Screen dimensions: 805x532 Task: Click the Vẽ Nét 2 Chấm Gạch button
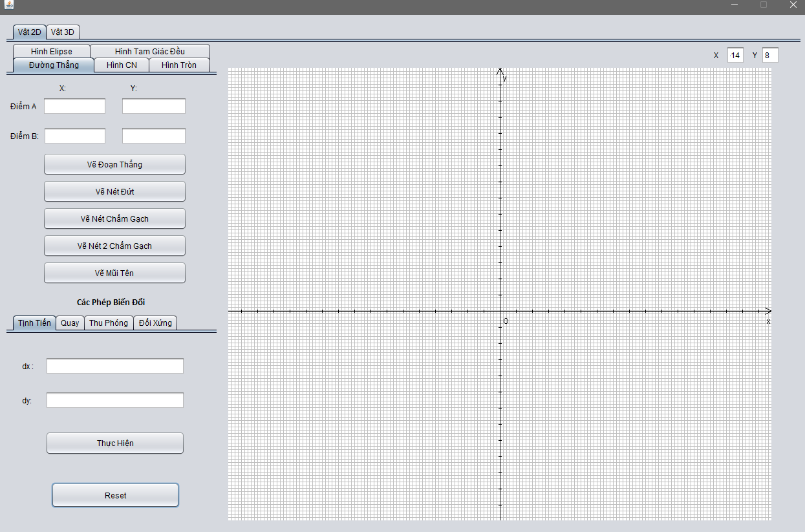point(114,246)
